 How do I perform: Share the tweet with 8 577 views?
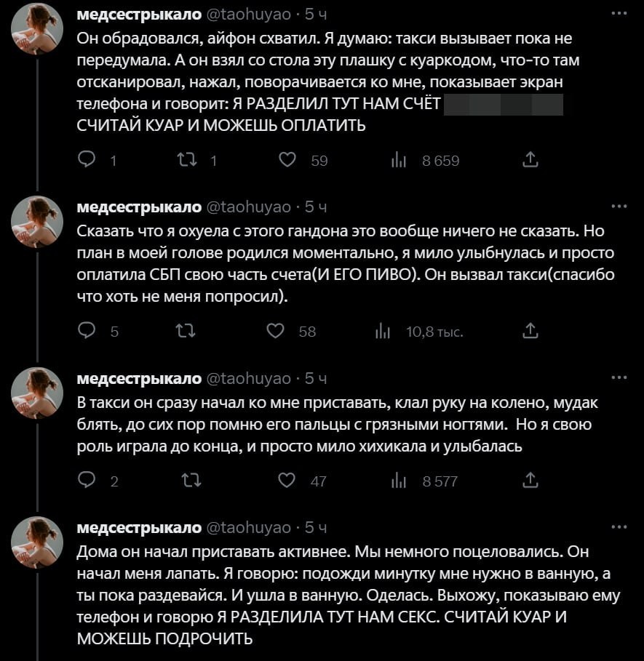[530, 480]
